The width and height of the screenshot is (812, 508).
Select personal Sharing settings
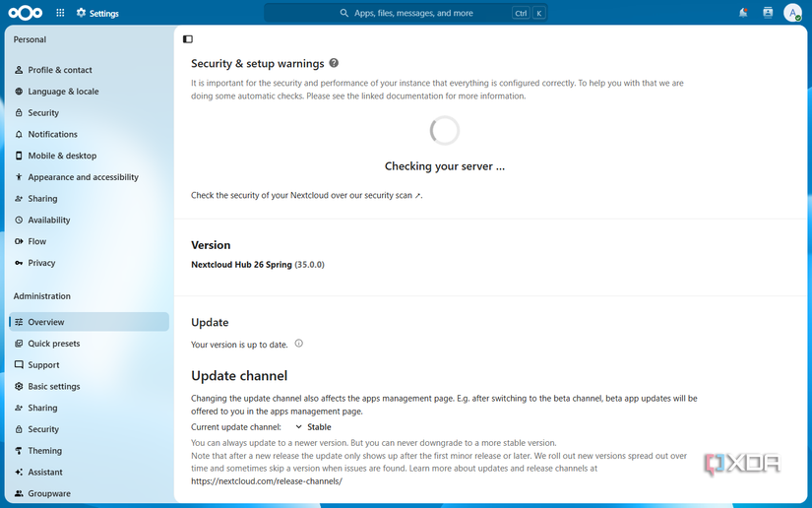[89, 198]
